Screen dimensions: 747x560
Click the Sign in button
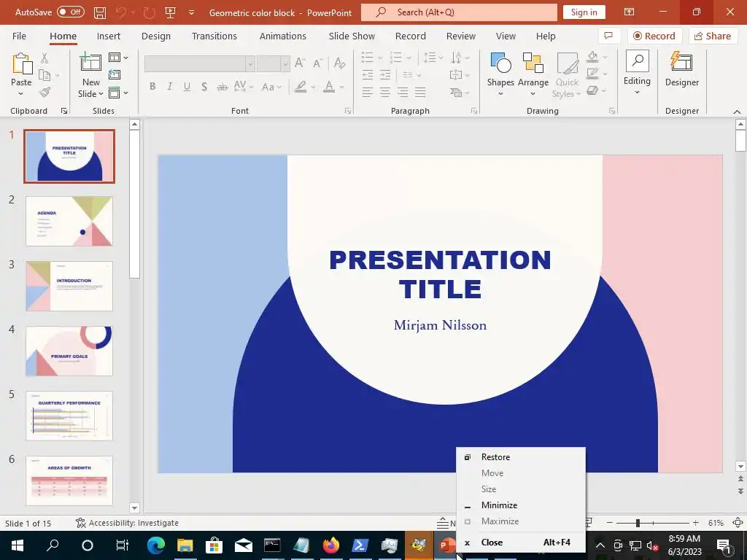[x=584, y=12]
